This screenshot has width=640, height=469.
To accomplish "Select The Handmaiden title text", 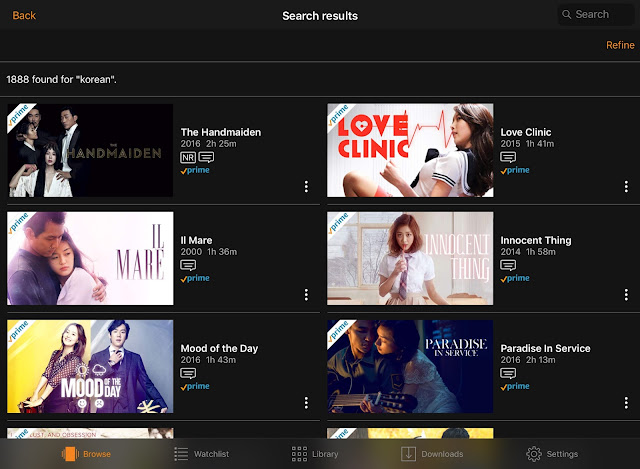I will click(221, 132).
